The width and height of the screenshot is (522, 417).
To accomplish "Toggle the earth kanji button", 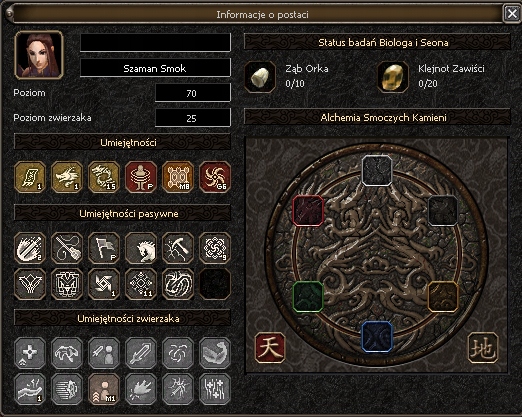I will (x=483, y=348).
